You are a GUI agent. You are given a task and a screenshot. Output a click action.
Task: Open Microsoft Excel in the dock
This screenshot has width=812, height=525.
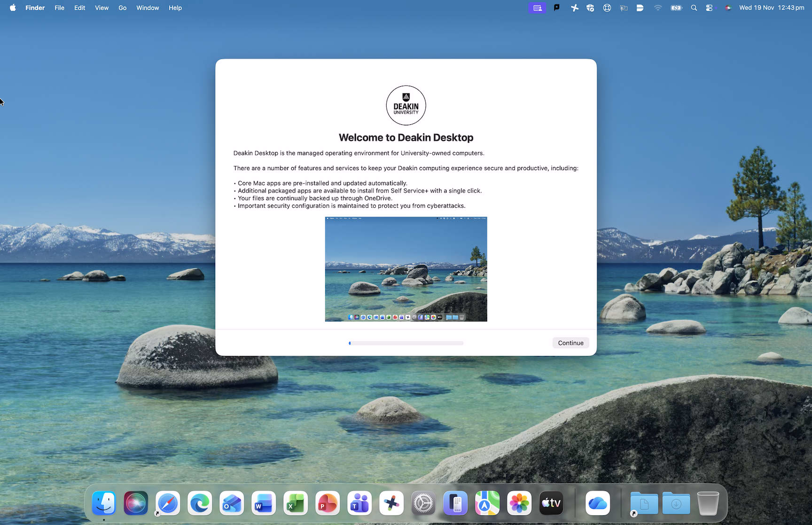click(x=295, y=504)
